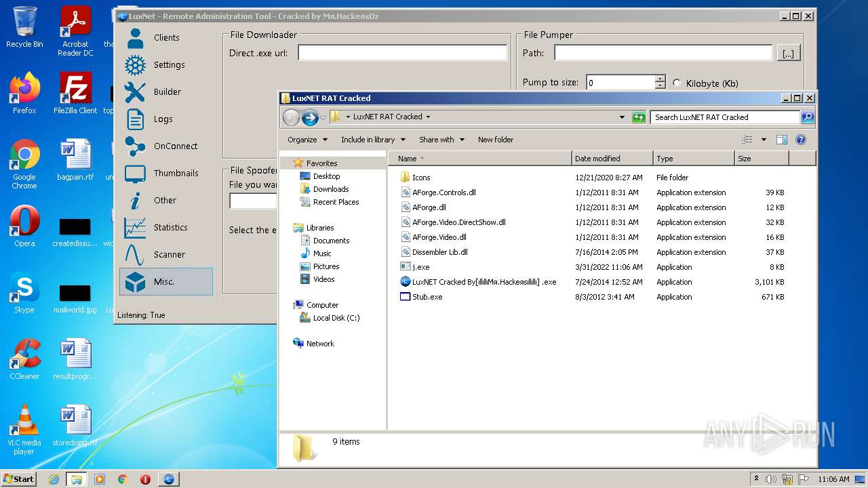The width and height of the screenshot is (868, 488).
Task: Open the Settings gear in LuxNet
Action: [136, 65]
